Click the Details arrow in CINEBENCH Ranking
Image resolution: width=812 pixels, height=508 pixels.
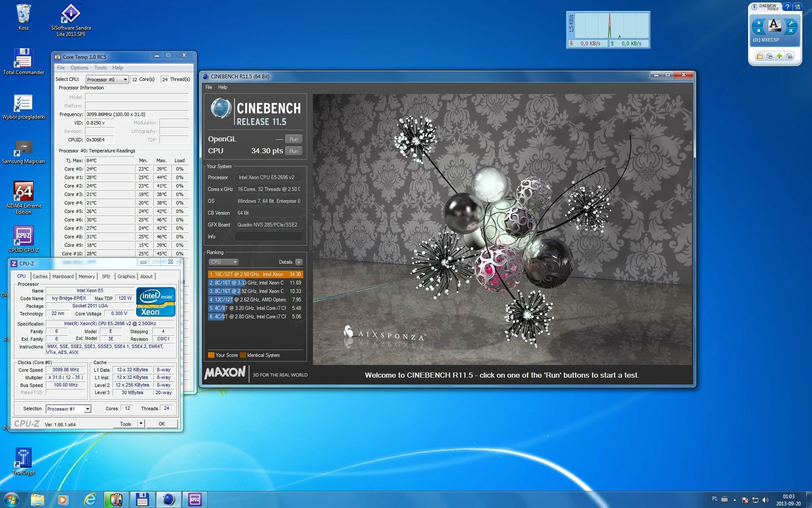pyautogui.click(x=299, y=262)
